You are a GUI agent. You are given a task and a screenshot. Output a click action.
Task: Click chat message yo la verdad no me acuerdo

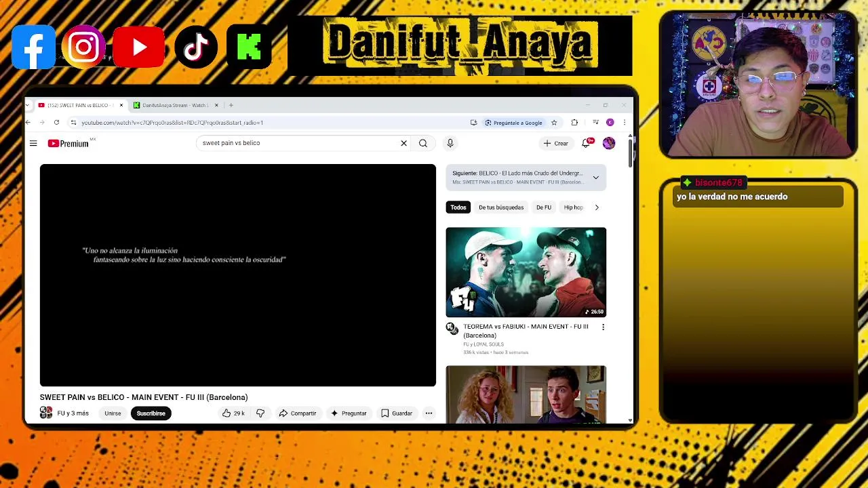pyautogui.click(x=732, y=197)
